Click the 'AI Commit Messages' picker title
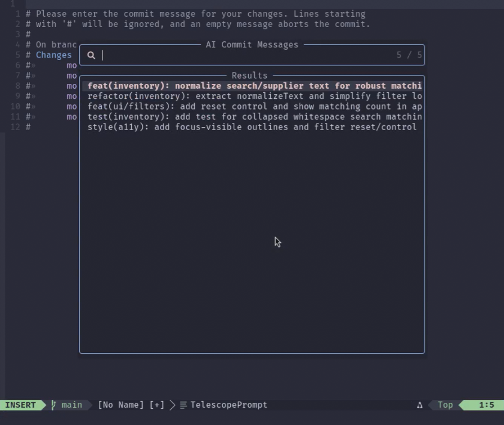The height and width of the screenshot is (425, 504). [252, 45]
